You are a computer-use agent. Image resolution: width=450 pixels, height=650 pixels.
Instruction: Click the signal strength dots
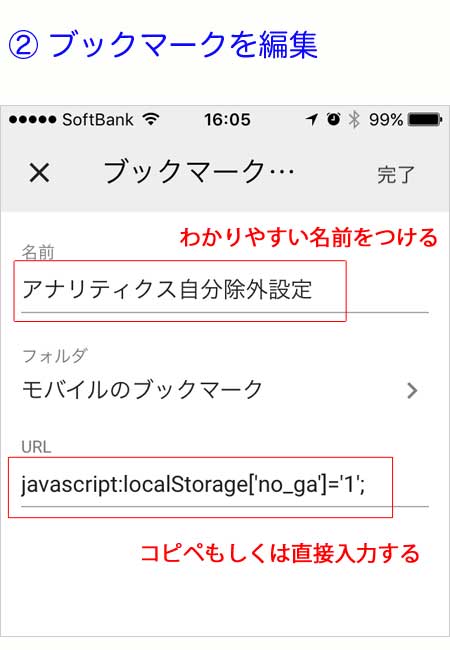tap(32, 120)
